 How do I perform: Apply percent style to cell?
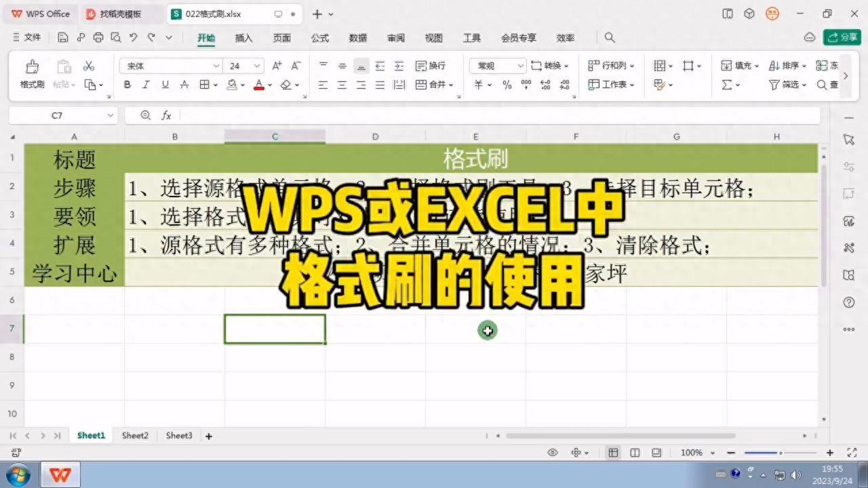[507, 85]
